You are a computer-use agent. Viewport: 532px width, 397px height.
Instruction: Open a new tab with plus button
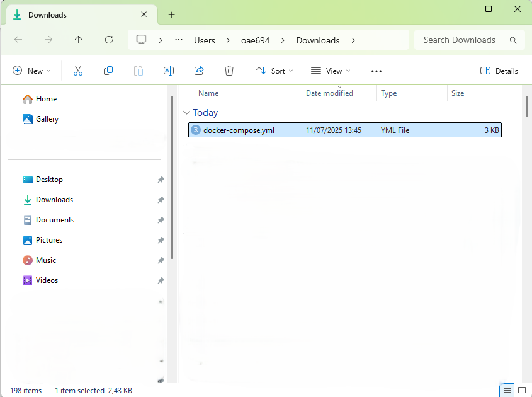tap(171, 15)
